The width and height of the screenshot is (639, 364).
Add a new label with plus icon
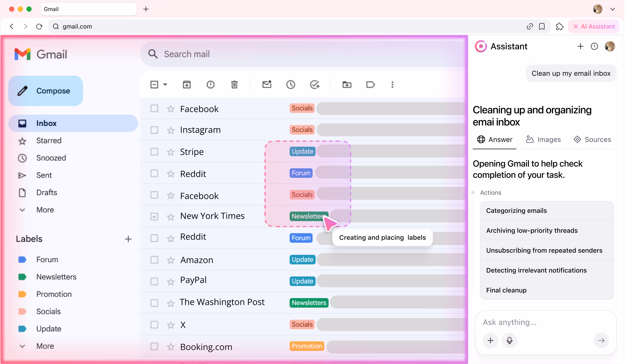[x=128, y=239]
